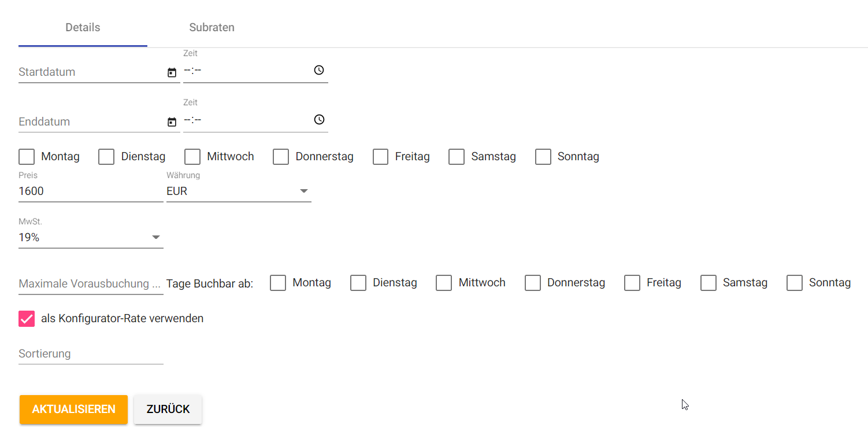Click the AKTUALISIEREN button
Screen dimensions: 868x435
73,410
